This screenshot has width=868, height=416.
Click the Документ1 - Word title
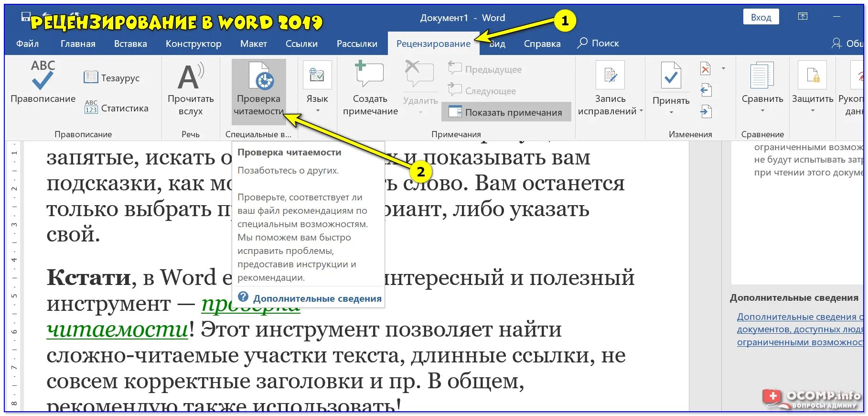pyautogui.click(x=462, y=18)
